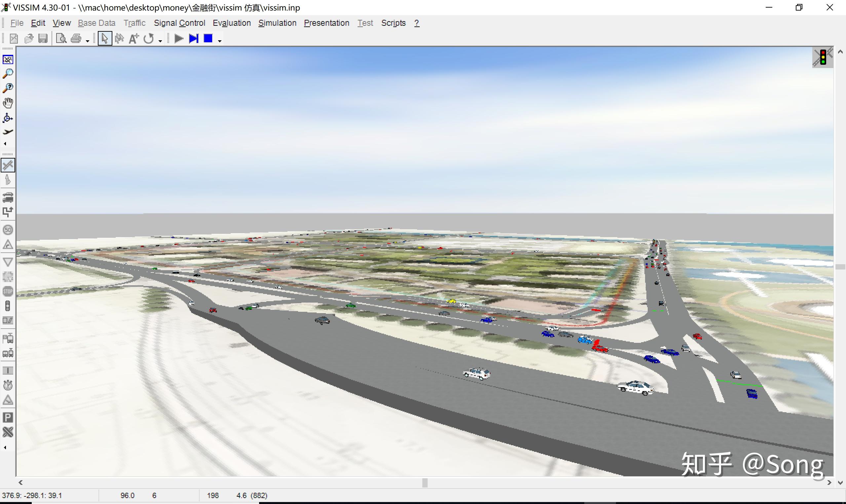The image size is (846, 504).
Task: Start continuous simulation with play button
Action: tap(179, 39)
